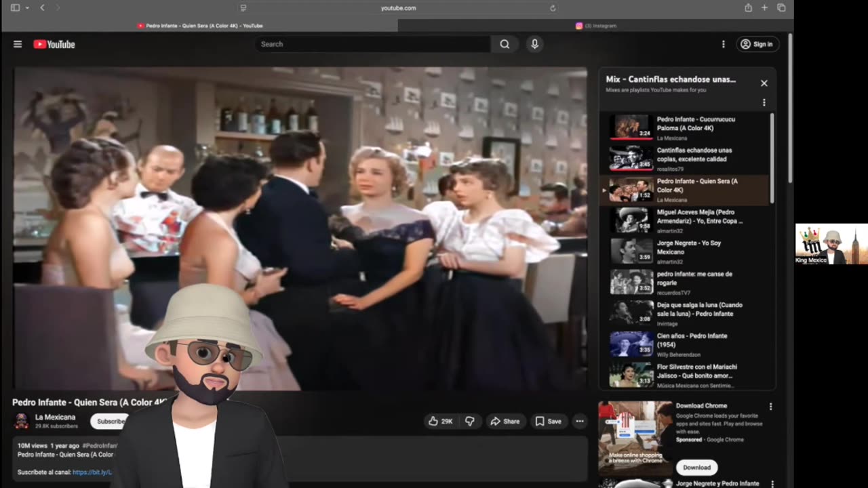This screenshot has height=488, width=868.
Task: Open Cien años - Pedro Infante (1954)
Action: (x=685, y=344)
